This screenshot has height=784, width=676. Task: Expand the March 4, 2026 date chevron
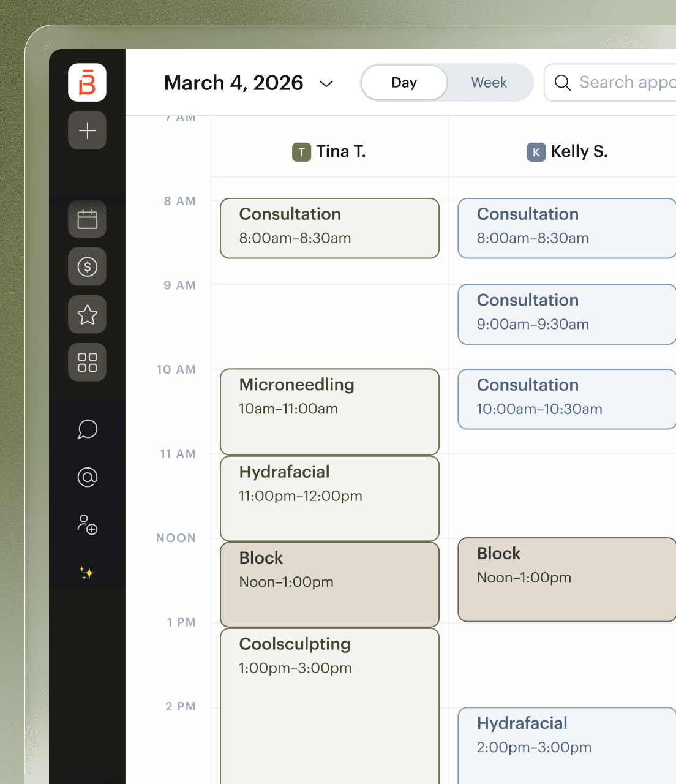(x=326, y=84)
